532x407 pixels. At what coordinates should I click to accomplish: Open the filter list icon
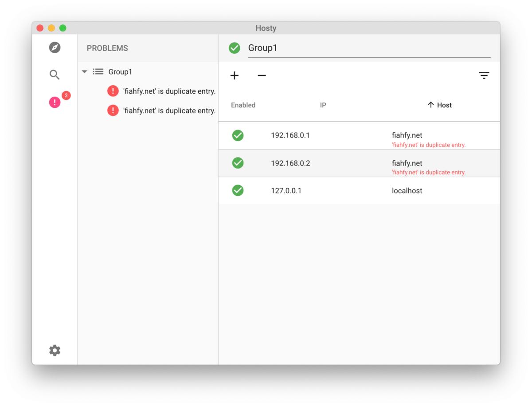pos(484,75)
